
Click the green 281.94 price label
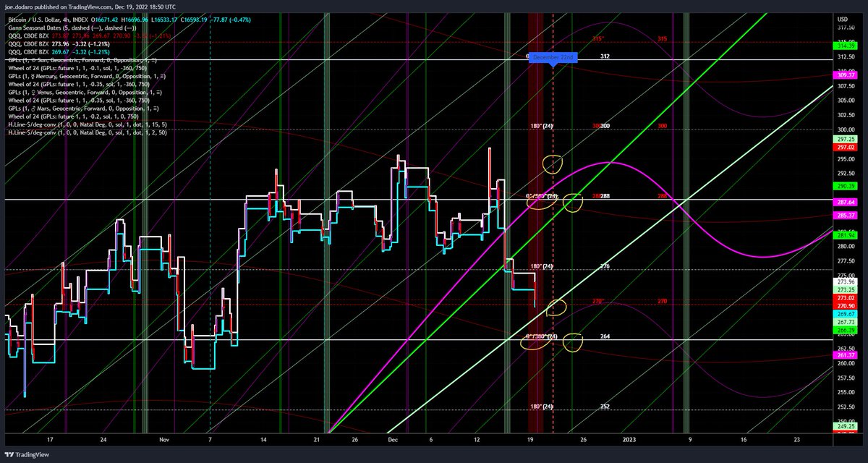[846, 235]
